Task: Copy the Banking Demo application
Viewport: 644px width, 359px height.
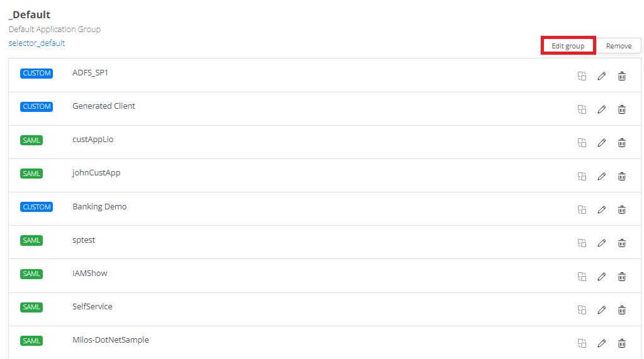Action: [582, 209]
